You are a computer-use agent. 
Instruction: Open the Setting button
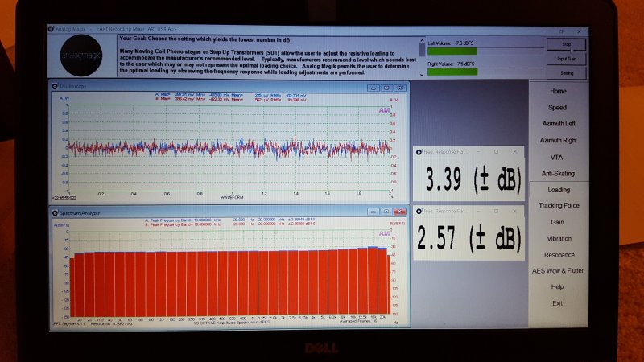pos(567,73)
